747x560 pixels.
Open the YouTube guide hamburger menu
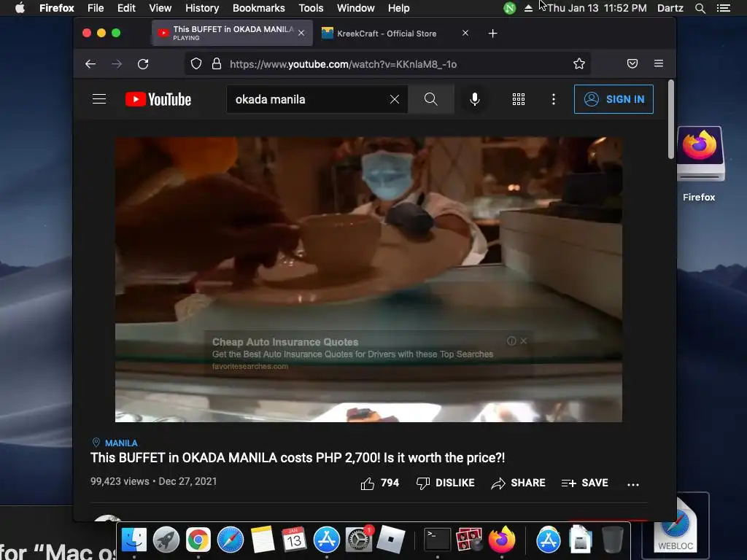pos(99,99)
